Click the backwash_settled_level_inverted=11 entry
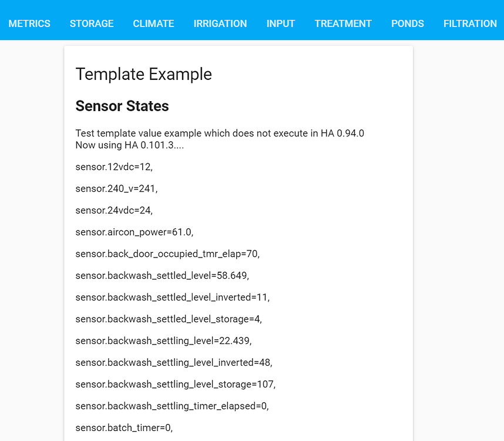Image resolution: width=504 pixels, height=441 pixels. click(x=173, y=297)
